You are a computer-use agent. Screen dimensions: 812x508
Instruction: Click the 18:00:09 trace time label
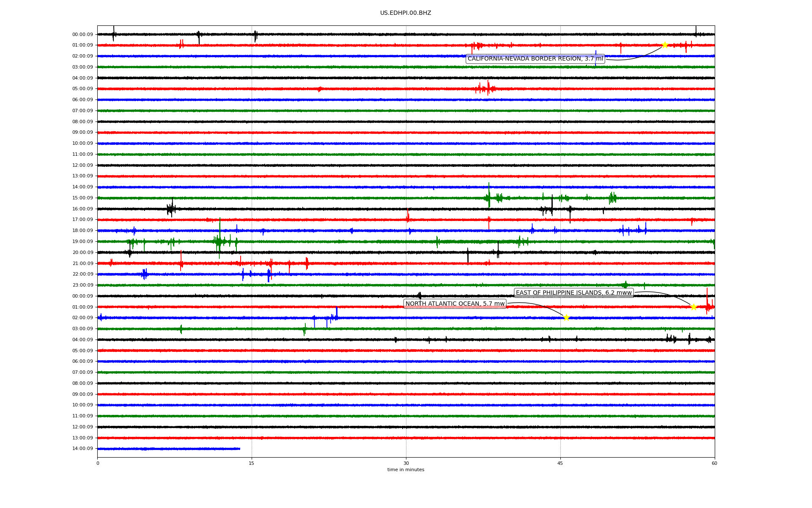point(83,231)
